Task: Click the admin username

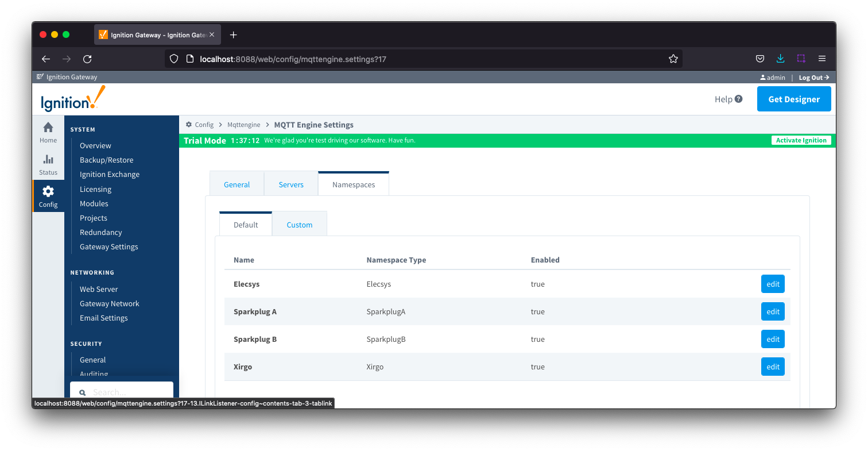Action: [x=776, y=78]
